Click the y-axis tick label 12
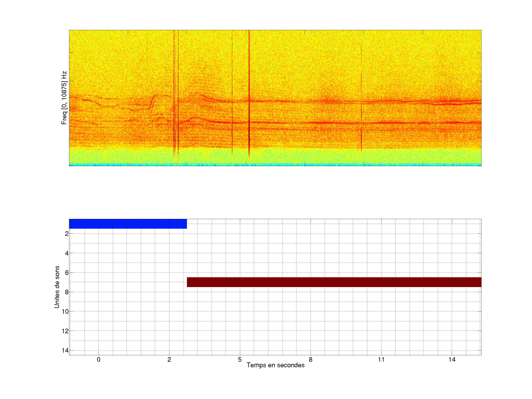Screen dimensions: 532x399 coord(65,331)
